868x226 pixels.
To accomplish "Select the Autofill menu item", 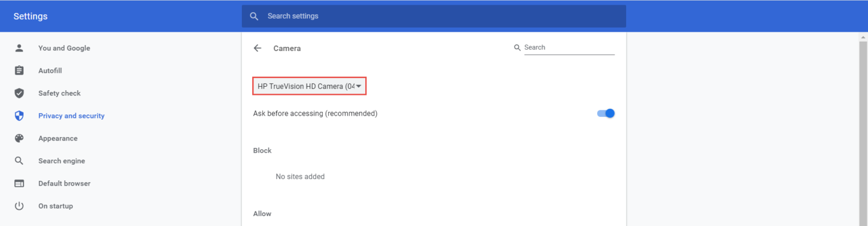I will [50, 71].
